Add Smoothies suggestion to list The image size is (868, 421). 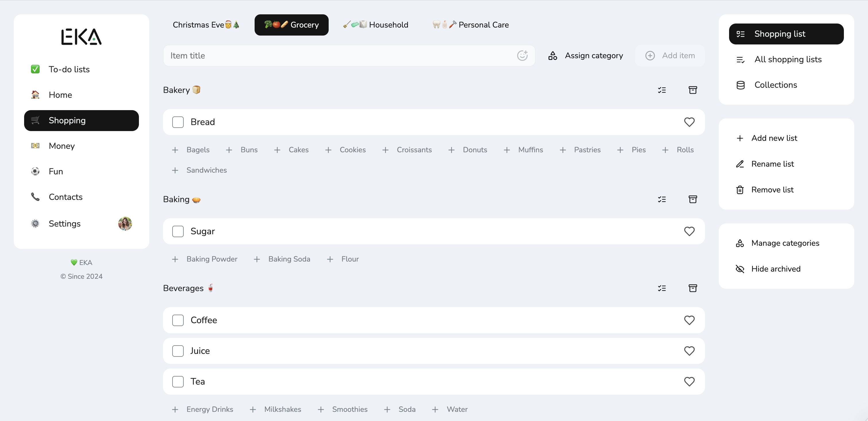pyautogui.click(x=342, y=409)
